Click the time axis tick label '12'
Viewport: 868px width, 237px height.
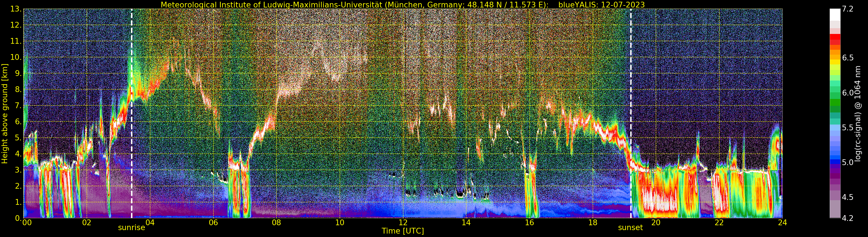403,223
